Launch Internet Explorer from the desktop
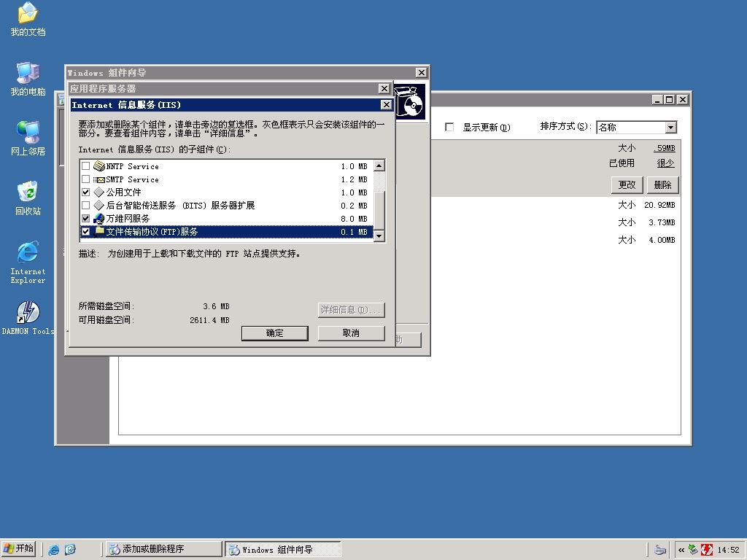The width and height of the screenshot is (747, 560). pos(28,262)
